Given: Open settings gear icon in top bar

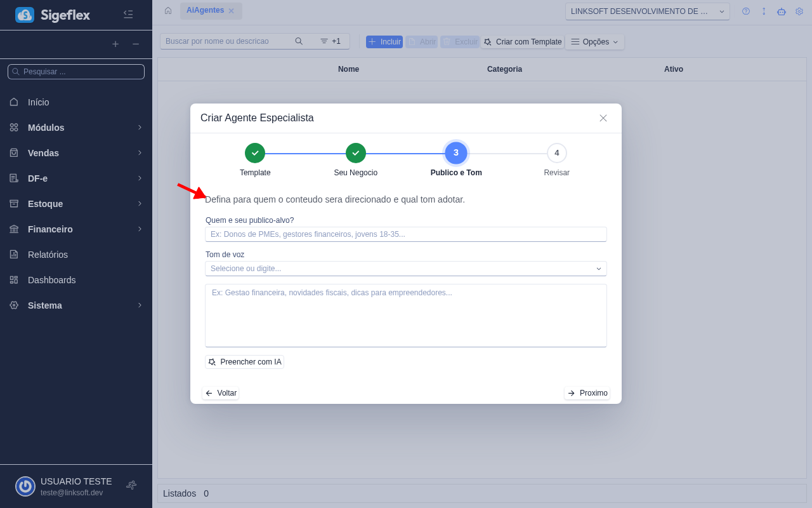Looking at the screenshot, I should click(799, 11).
